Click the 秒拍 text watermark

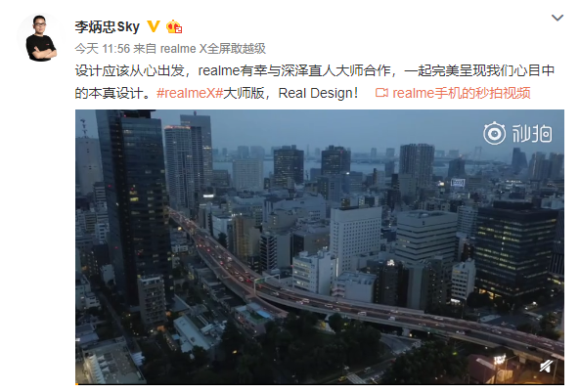531,134
